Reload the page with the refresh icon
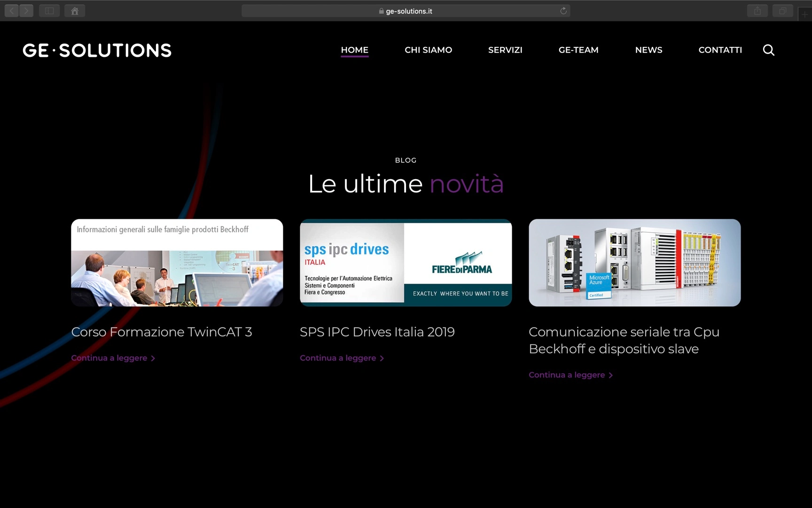Image resolution: width=812 pixels, height=508 pixels. [563, 11]
